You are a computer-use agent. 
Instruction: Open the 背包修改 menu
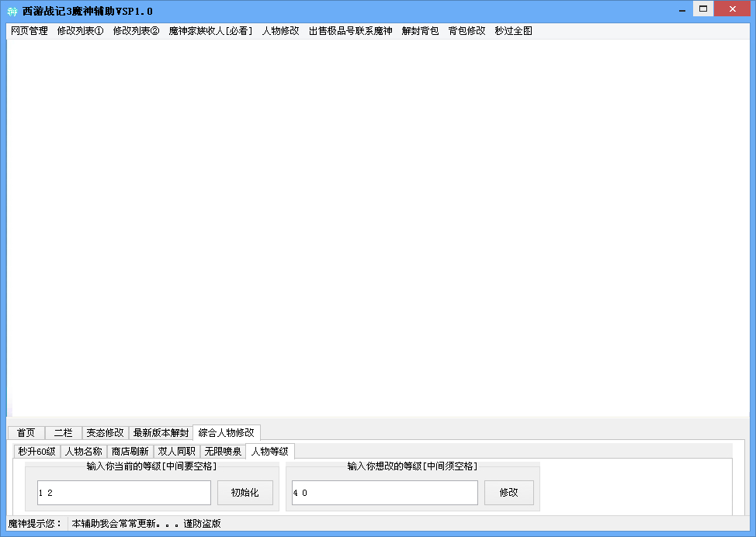pyautogui.click(x=466, y=31)
